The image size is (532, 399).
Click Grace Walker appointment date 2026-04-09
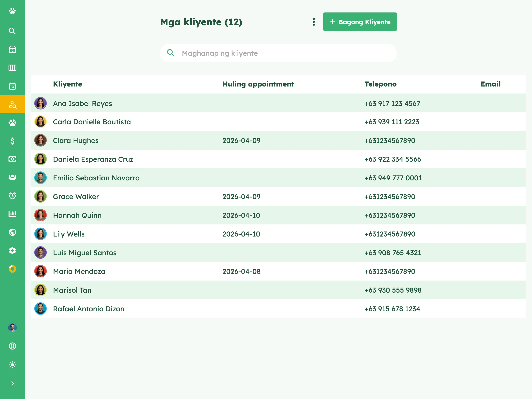click(x=241, y=197)
